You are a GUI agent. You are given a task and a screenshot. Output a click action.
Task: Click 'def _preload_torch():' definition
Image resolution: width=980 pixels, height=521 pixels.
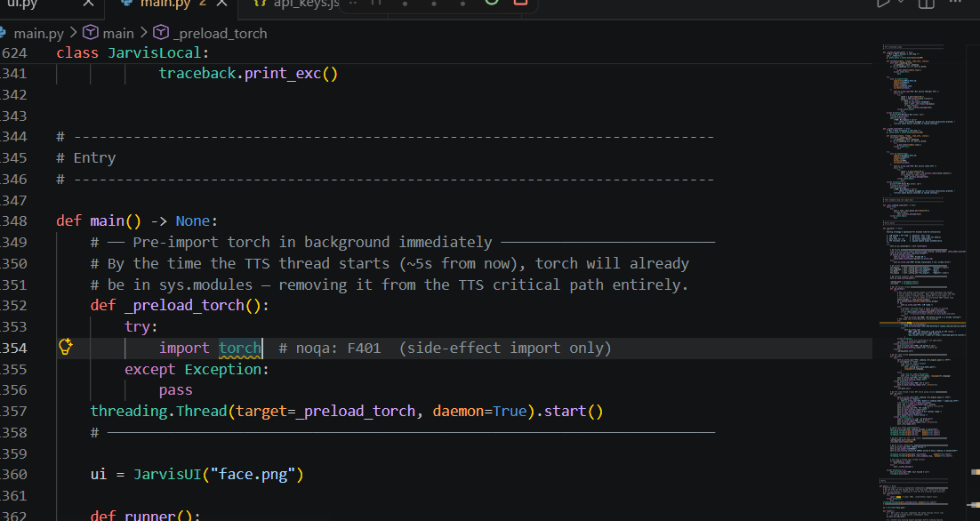pos(180,306)
